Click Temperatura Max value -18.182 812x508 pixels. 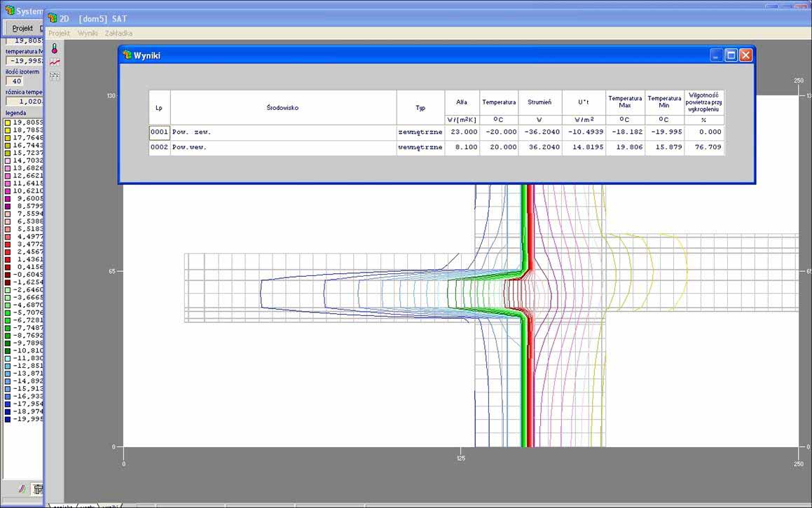click(625, 132)
